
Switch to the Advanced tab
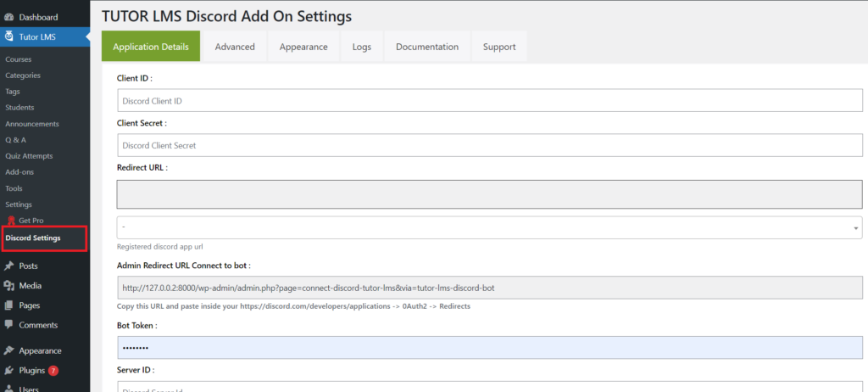[x=235, y=47]
